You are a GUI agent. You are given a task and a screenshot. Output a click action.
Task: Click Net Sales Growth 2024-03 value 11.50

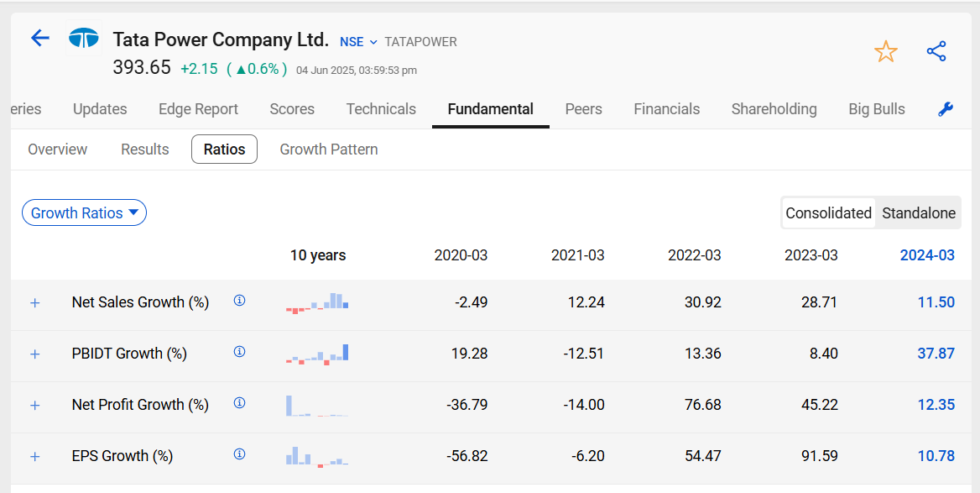coord(936,303)
